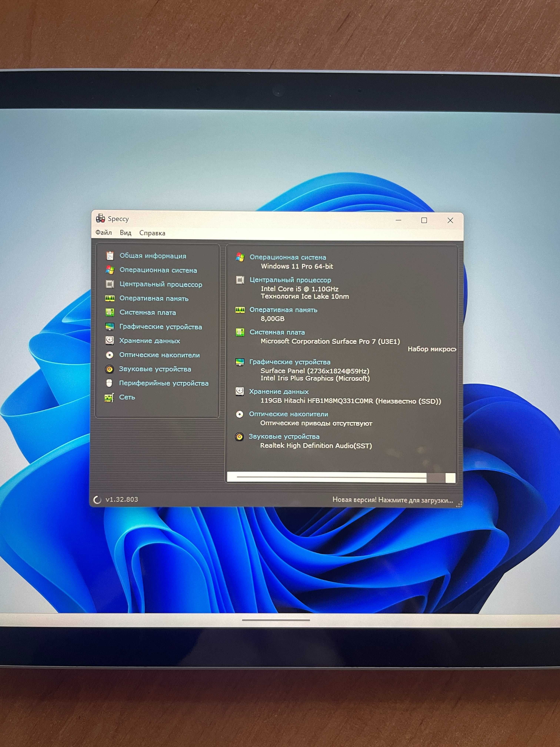This screenshot has height=747, width=560.
Task: Click the Intel Core i5 @ 1.10GHz text
Action: tap(299, 289)
